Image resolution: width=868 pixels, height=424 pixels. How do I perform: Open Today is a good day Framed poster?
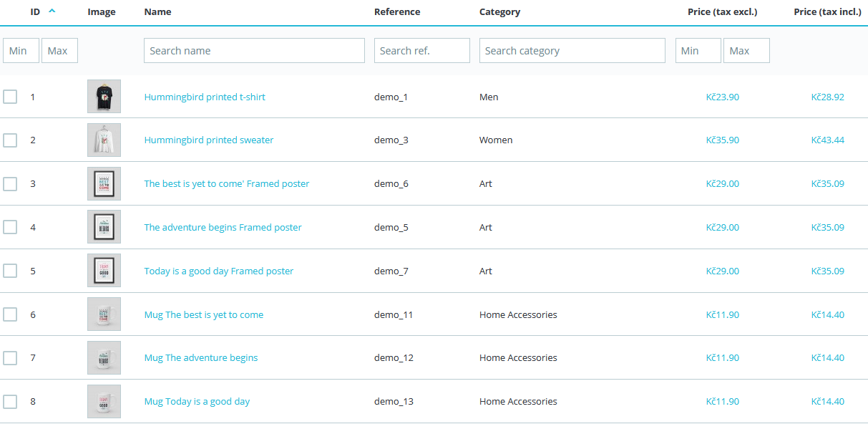pyautogui.click(x=219, y=271)
